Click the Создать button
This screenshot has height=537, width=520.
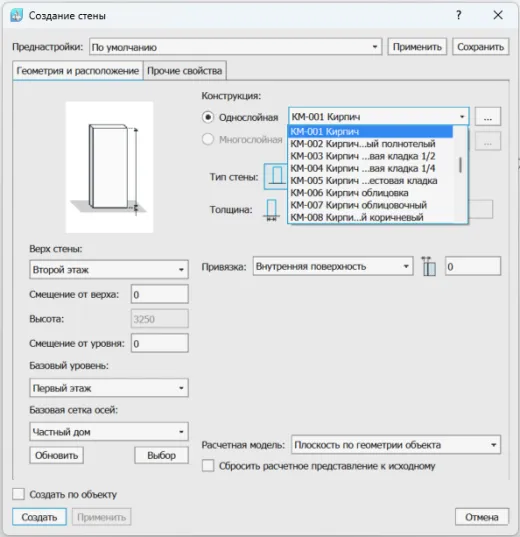[39, 517]
